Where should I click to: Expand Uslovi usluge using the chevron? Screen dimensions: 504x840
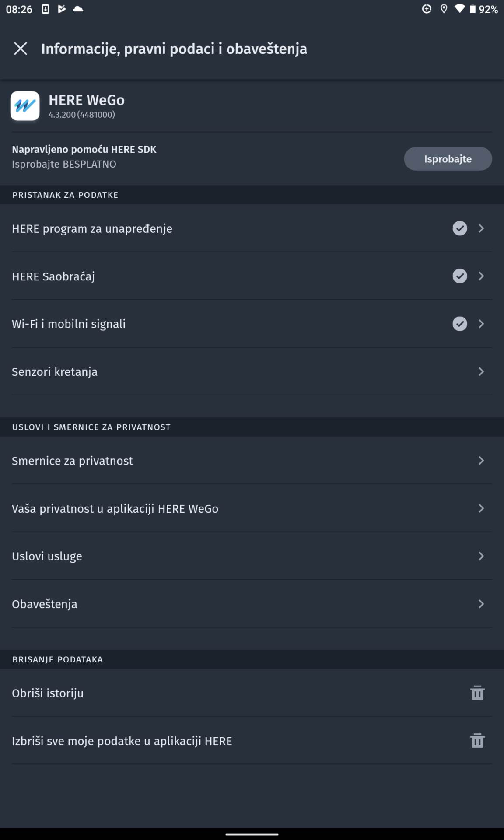tap(481, 556)
